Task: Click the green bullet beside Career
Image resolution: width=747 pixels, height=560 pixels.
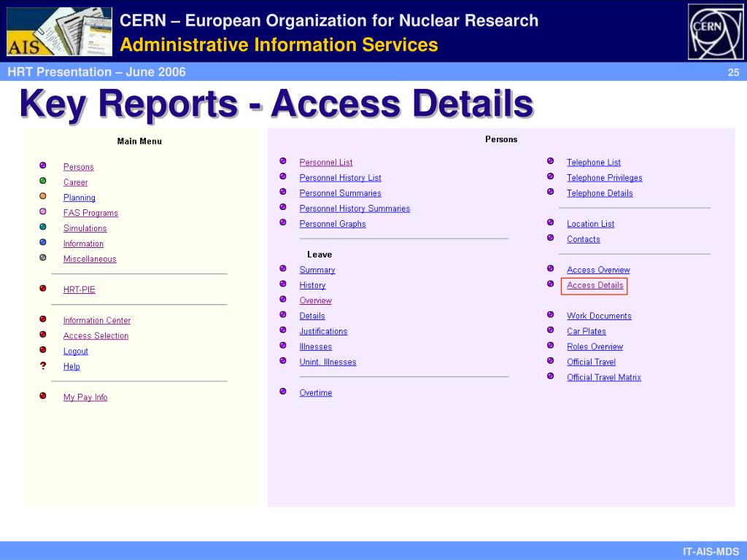Action: (x=43, y=181)
